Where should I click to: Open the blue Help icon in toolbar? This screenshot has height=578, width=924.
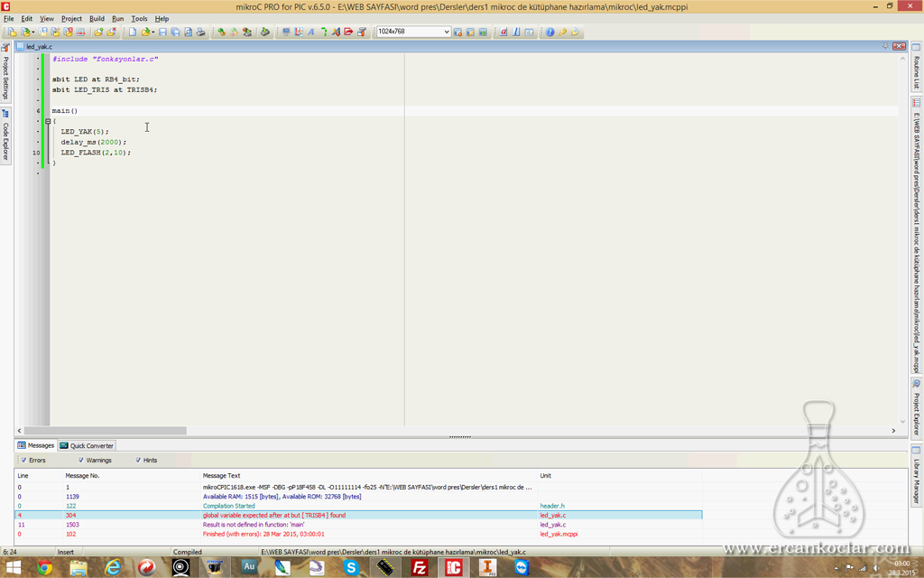[x=550, y=32]
